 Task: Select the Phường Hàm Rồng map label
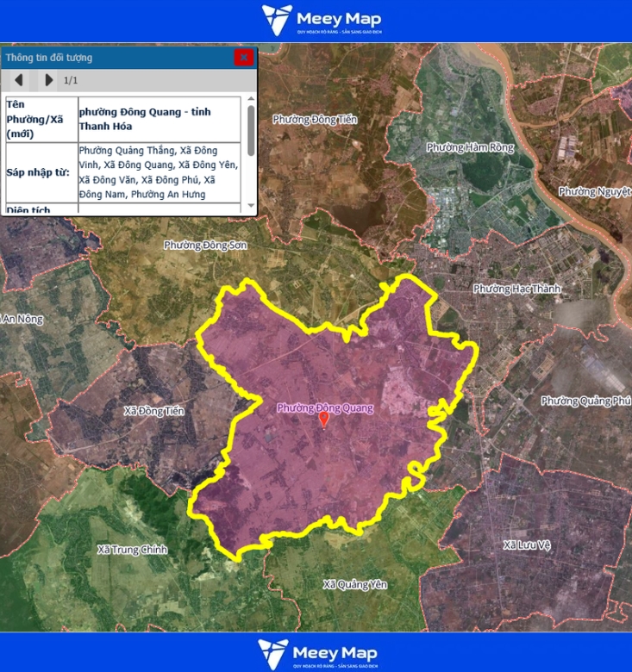coord(470,147)
